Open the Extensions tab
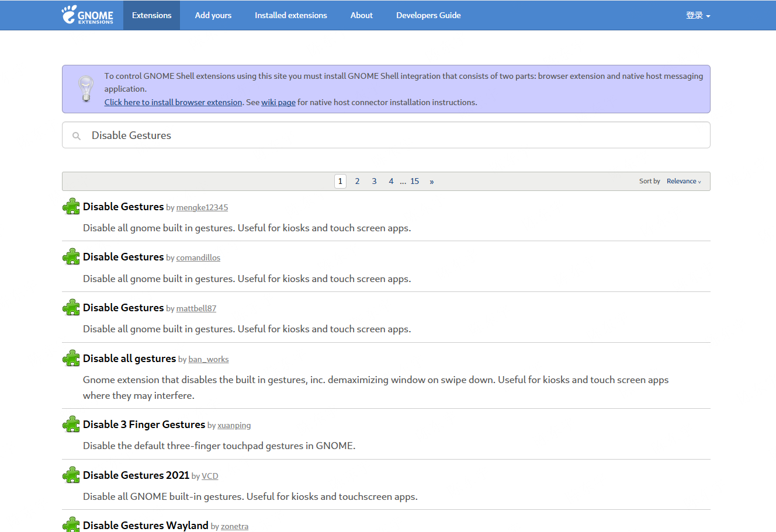The height and width of the screenshot is (532, 776). 152,15
